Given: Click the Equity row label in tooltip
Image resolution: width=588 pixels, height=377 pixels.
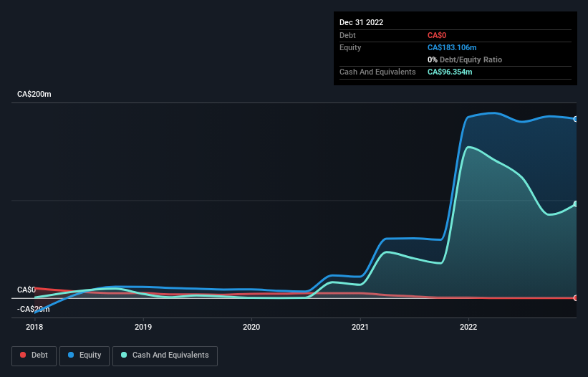Looking at the screenshot, I should tap(350, 47).
